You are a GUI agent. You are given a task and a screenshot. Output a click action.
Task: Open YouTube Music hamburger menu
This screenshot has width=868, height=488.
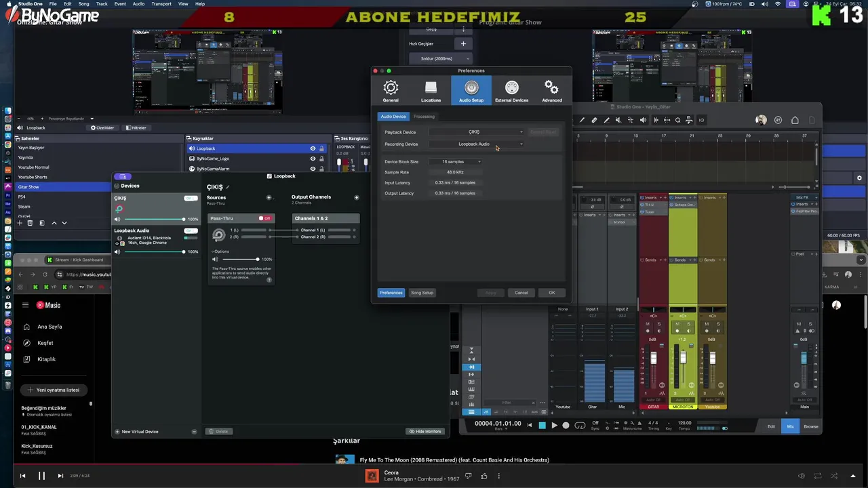[25, 305]
